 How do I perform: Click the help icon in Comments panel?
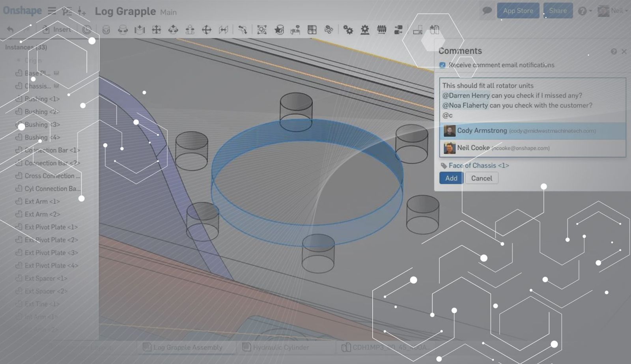pyautogui.click(x=614, y=52)
